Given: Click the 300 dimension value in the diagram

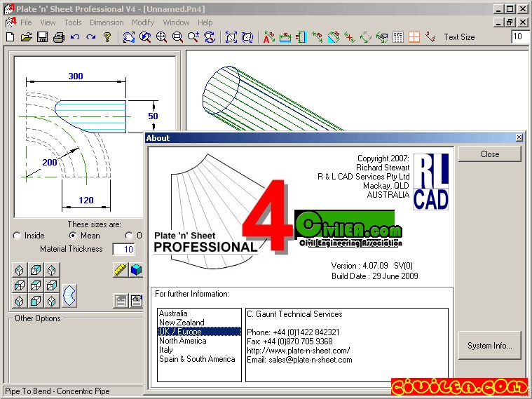Looking at the screenshot, I should pyautogui.click(x=76, y=76).
